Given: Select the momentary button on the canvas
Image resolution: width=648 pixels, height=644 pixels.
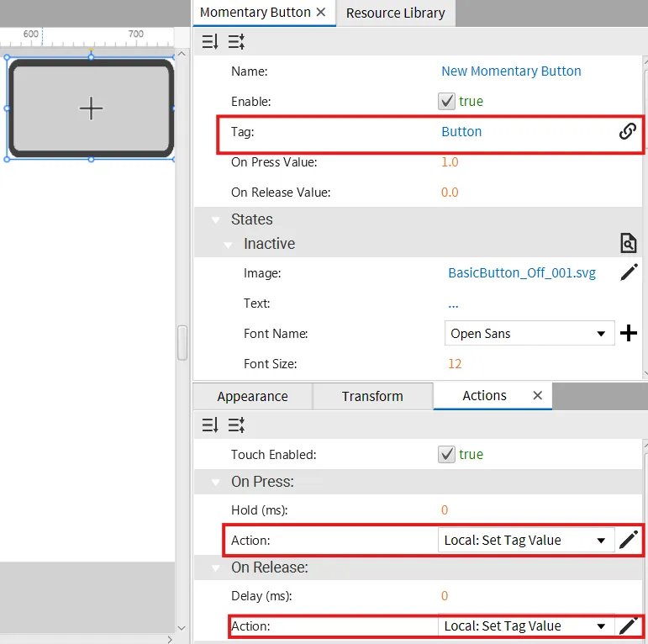Looking at the screenshot, I should coord(91,108).
